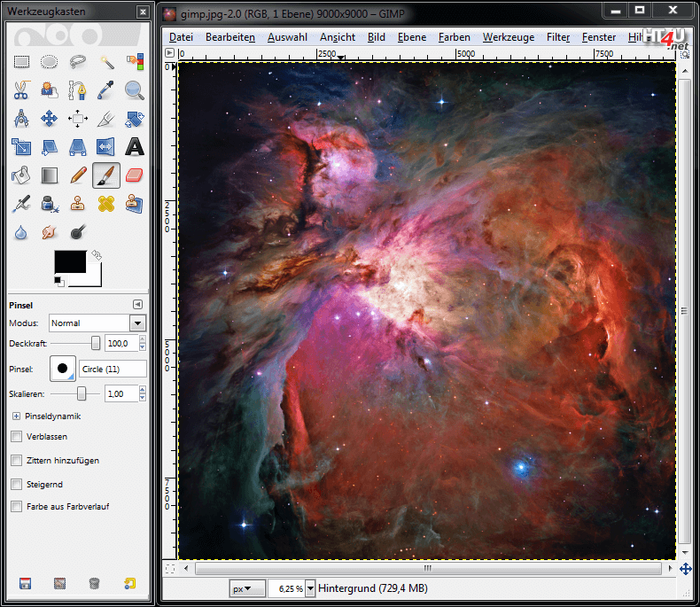This screenshot has width=700, height=607.
Task: Select the Fuzzy Select magic wand tool
Action: [x=106, y=62]
